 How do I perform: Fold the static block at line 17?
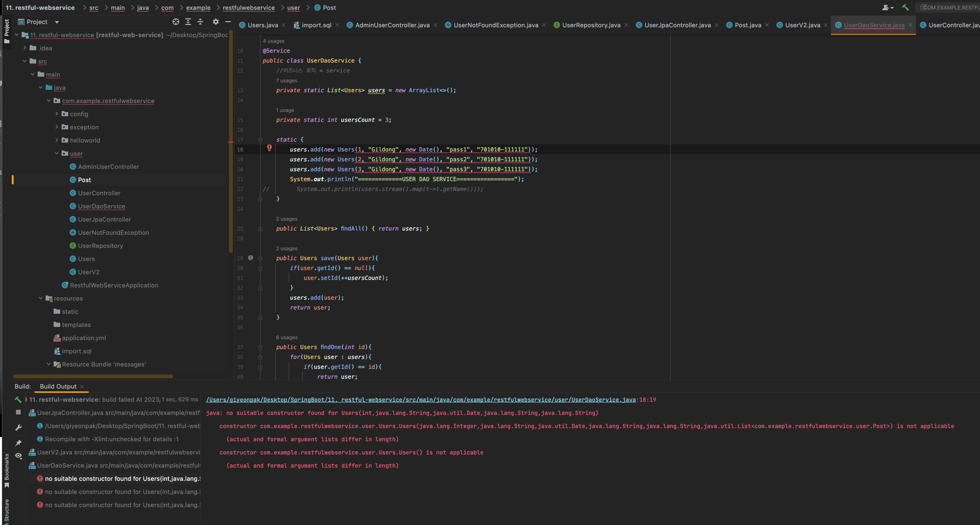point(260,140)
